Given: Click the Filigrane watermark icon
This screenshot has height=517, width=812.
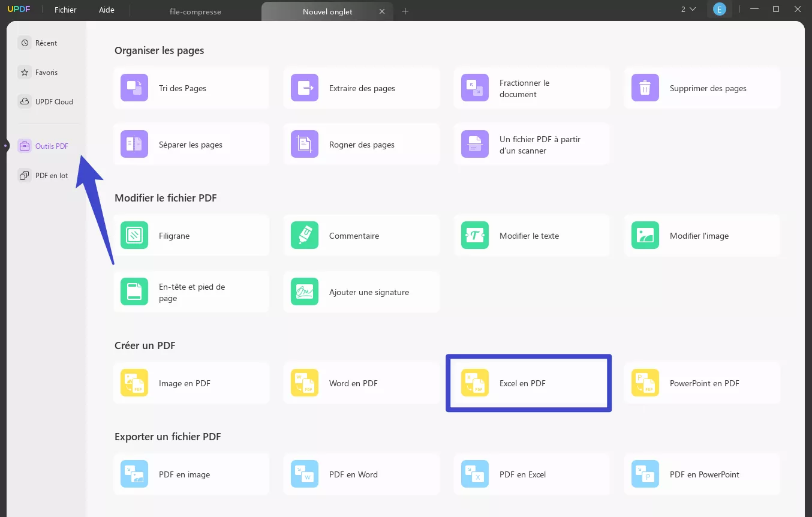Looking at the screenshot, I should pyautogui.click(x=134, y=235).
